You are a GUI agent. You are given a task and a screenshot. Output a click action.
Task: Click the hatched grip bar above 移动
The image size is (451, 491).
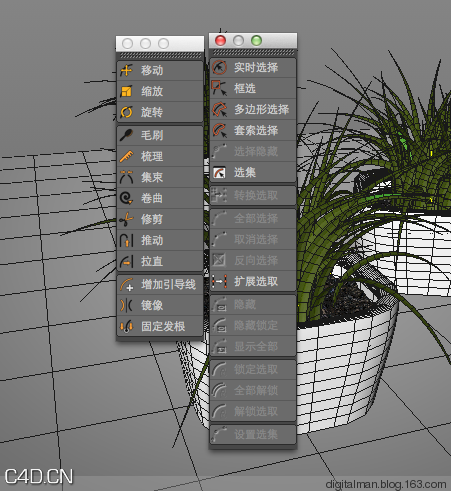pos(160,56)
